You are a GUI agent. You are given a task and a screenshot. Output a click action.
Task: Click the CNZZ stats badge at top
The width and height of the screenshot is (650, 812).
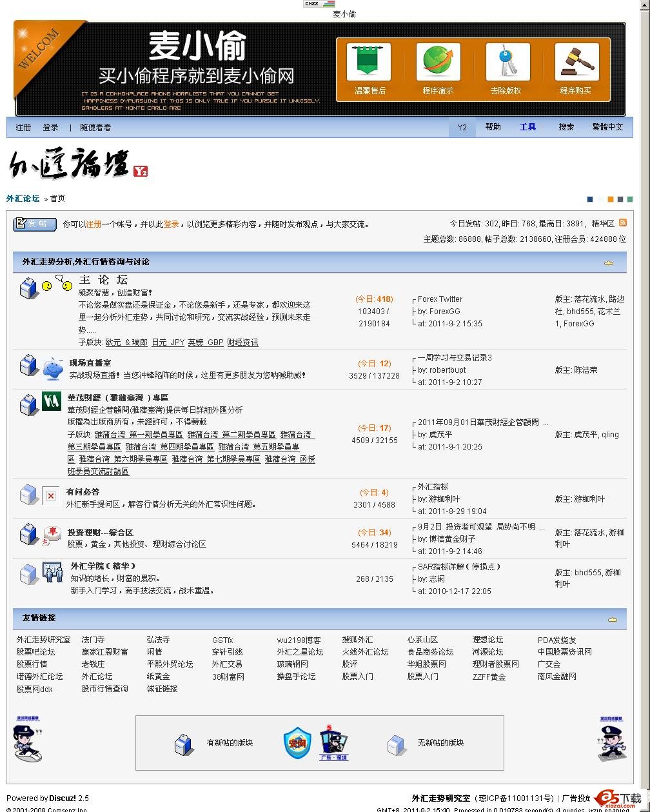319,4
